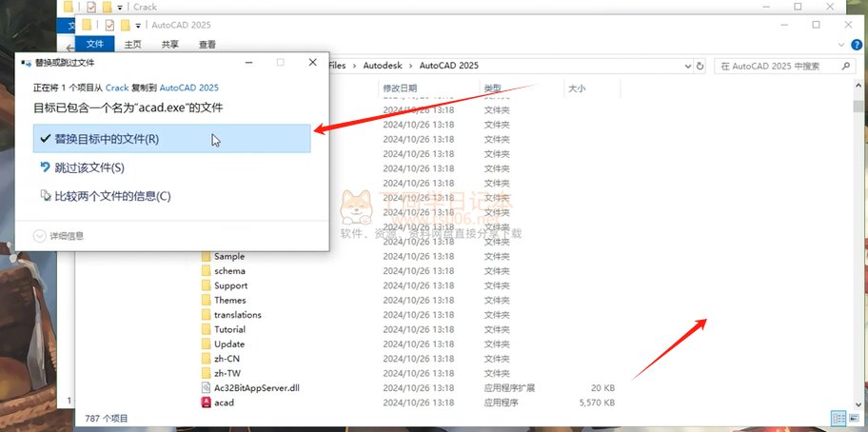This screenshot has width=868, height=432.
Task: Maximize the AutoCAD 2025 window
Action: (x=816, y=25)
